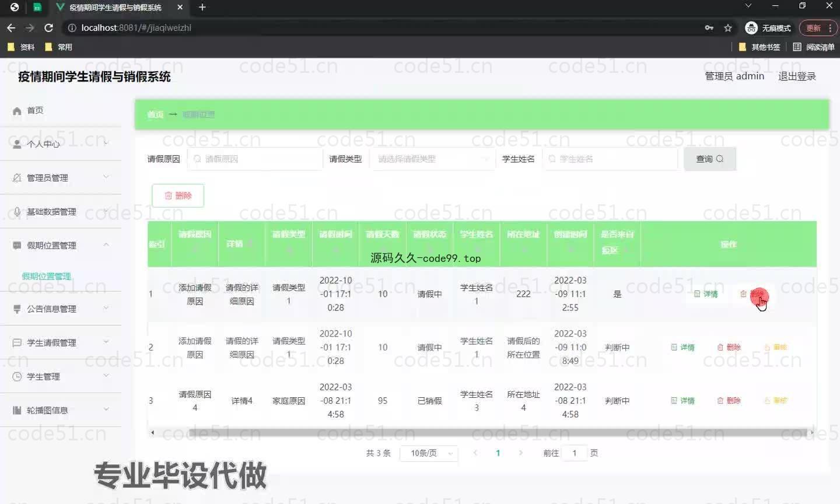Click 删除 for row 3
The image size is (840, 504).
729,401
